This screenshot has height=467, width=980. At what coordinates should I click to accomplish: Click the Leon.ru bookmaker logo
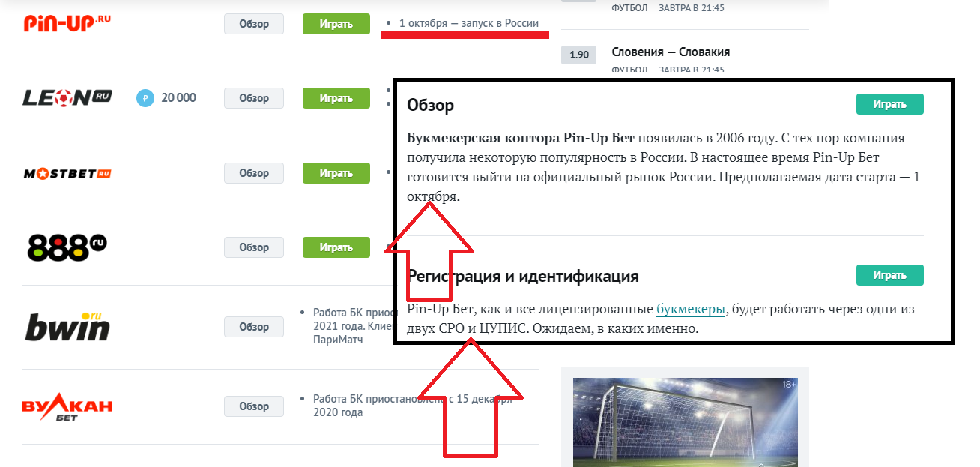(x=67, y=97)
